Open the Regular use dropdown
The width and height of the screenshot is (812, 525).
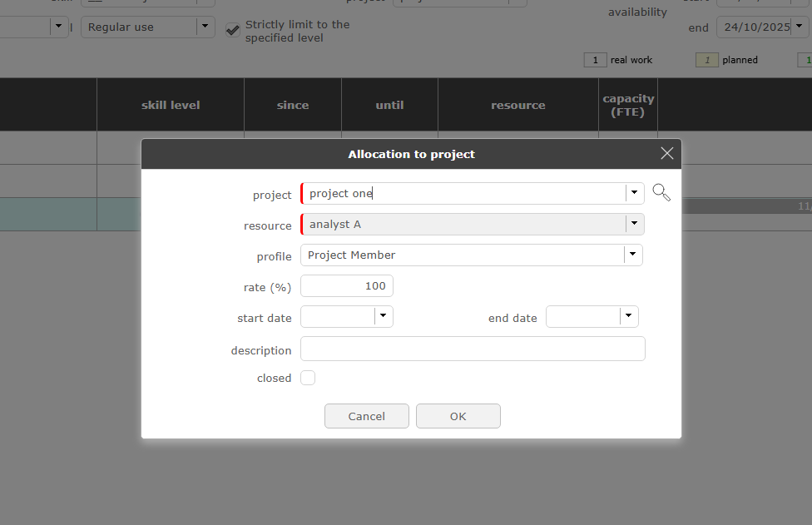point(205,27)
